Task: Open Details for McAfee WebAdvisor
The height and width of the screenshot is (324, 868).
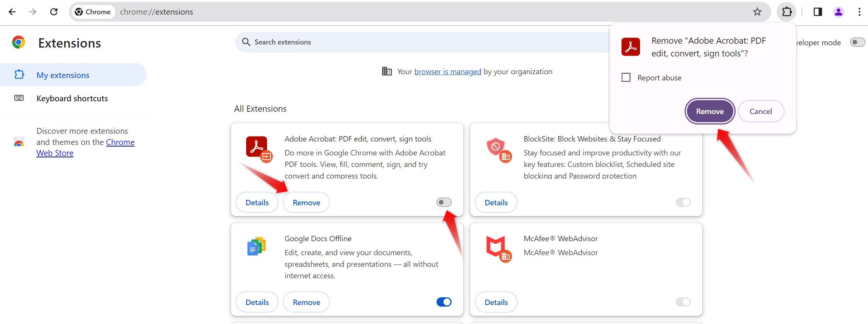Action: point(496,302)
